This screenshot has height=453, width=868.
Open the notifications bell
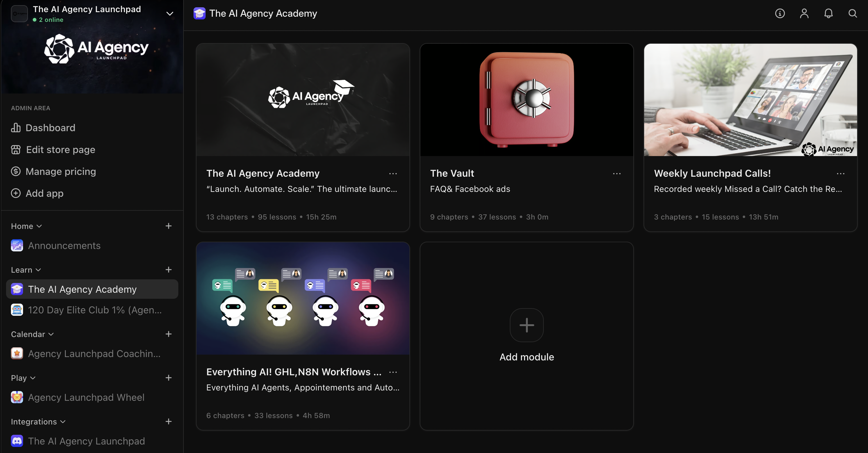coord(828,13)
